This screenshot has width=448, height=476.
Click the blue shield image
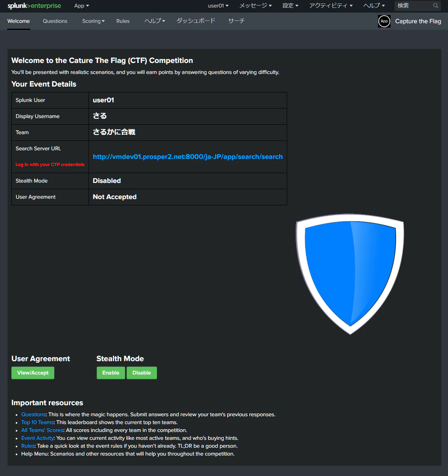(350, 274)
